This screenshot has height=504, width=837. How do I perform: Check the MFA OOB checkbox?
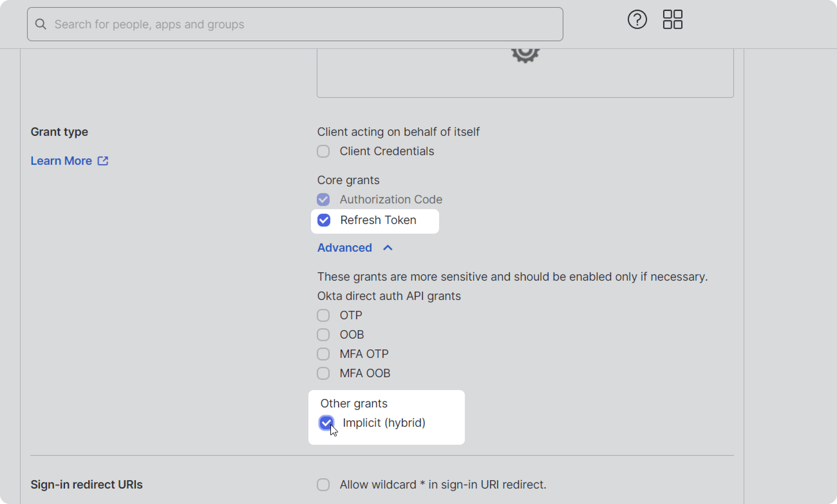323,373
